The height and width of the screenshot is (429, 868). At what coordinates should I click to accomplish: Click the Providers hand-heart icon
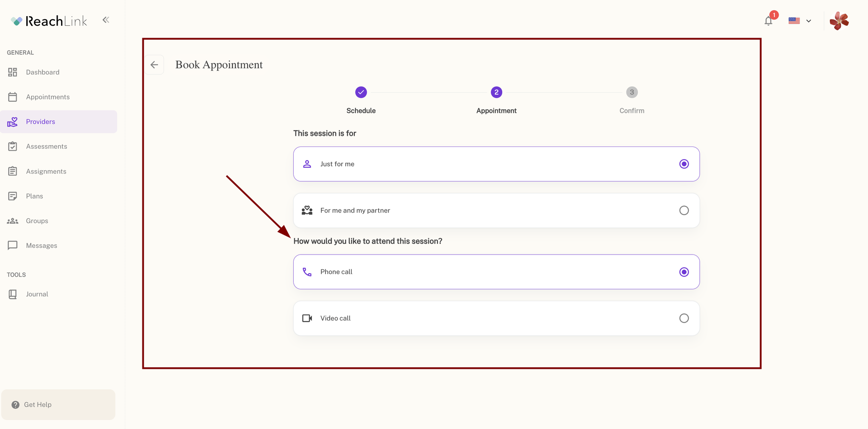click(13, 122)
